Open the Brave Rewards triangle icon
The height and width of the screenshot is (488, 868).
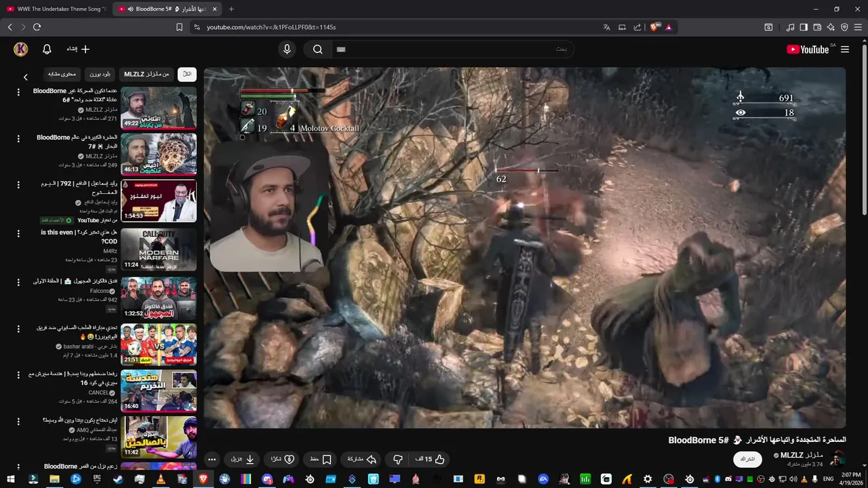coord(669,27)
